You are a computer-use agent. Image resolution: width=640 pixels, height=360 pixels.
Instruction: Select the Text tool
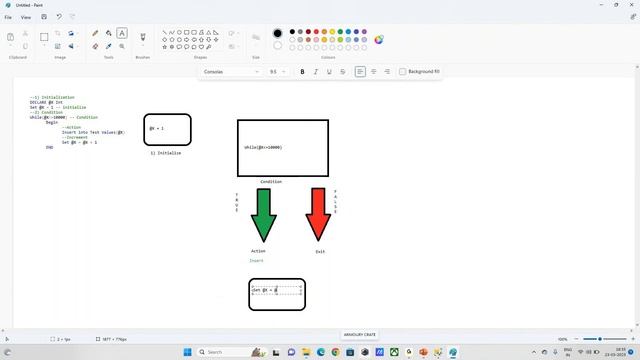click(122, 33)
